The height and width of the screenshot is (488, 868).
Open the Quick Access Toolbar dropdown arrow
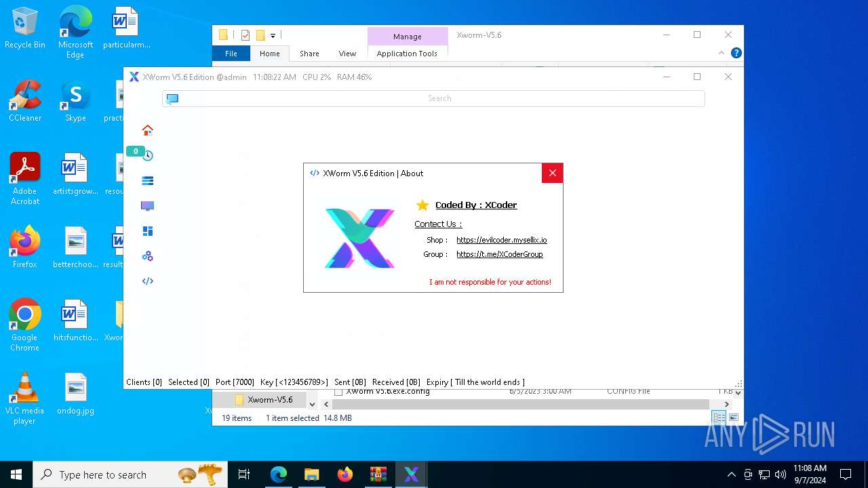click(273, 35)
